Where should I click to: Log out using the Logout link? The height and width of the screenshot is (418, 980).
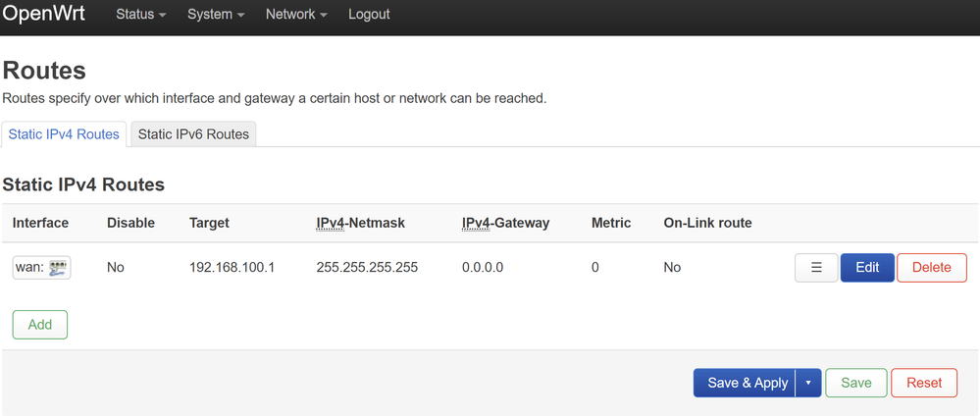coord(369,15)
